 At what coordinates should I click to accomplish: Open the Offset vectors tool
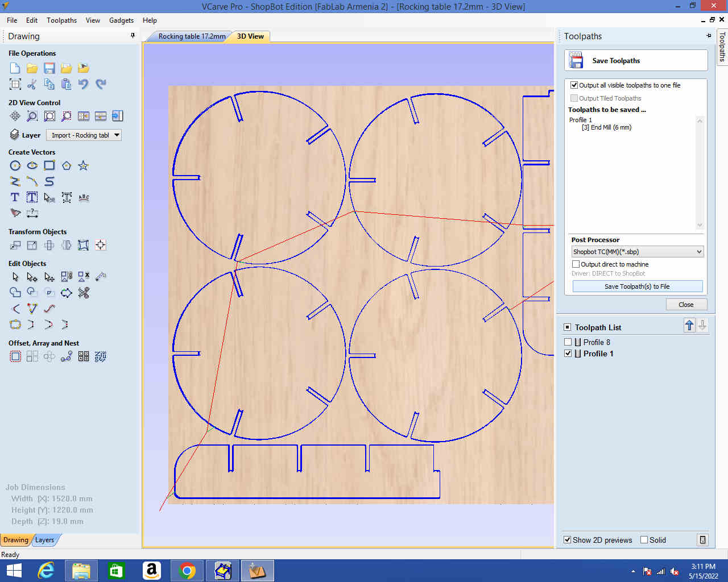tap(15, 356)
